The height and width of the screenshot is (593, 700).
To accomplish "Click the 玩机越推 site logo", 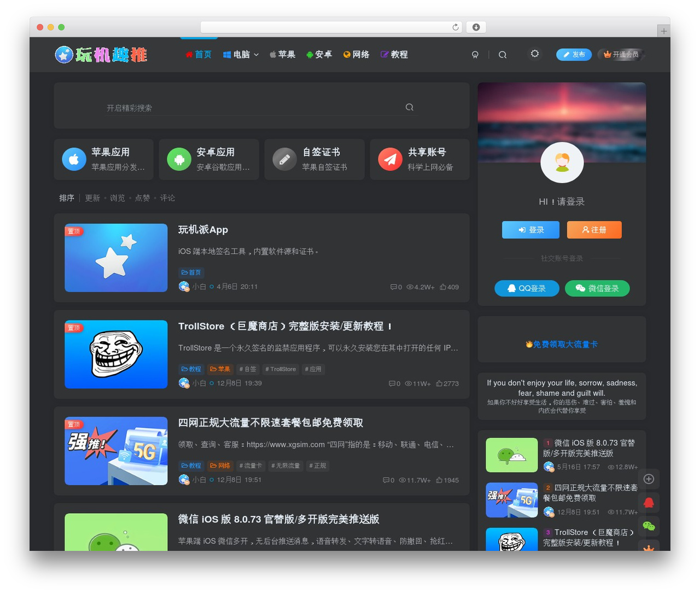I will click(x=101, y=54).
